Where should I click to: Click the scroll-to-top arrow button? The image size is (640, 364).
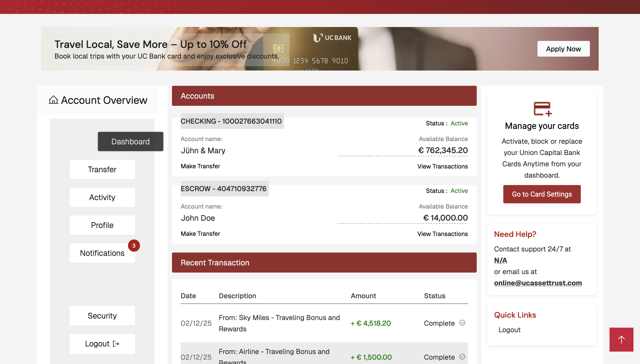click(x=621, y=339)
